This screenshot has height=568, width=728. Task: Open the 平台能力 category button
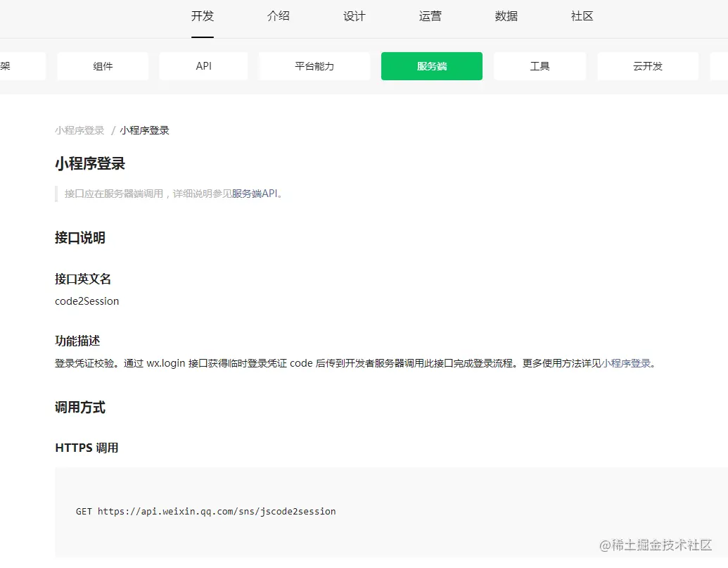(314, 66)
